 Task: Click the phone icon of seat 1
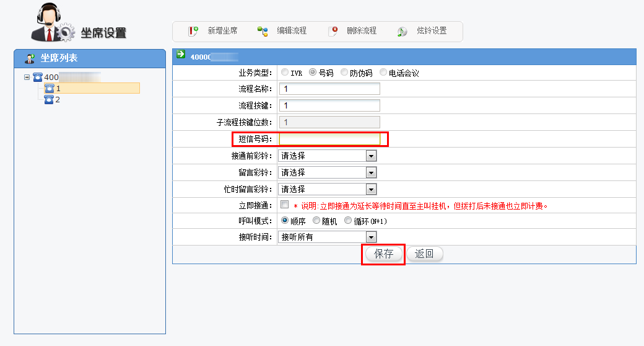[x=49, y=88]
